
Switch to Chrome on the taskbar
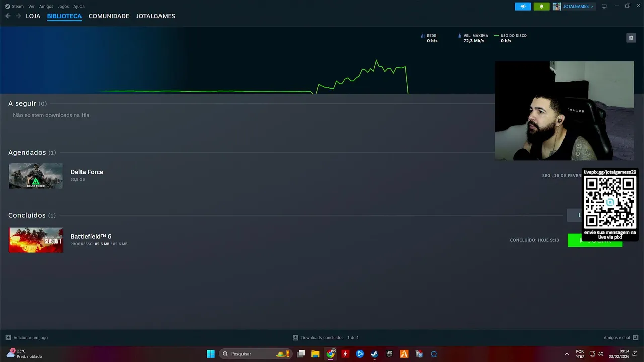click(331, 354)
